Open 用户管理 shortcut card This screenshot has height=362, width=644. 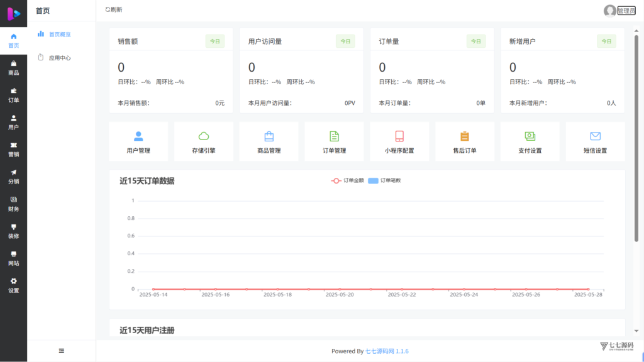click(x=138, y=141)
